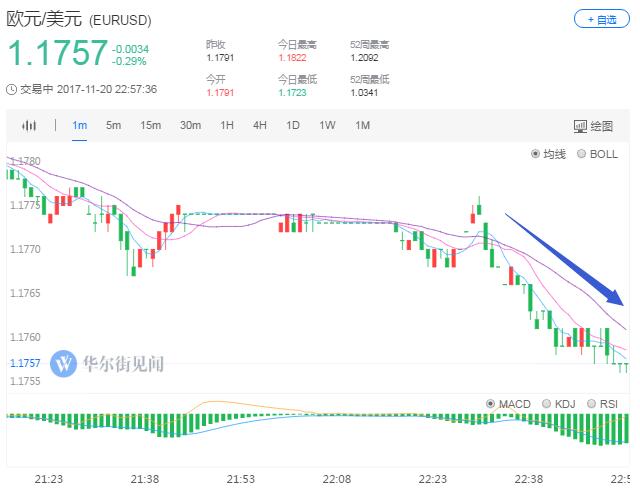Switch to the 5m timeframe
The width and height of the screenshot is (640, 499).
[x=113, y=125]
